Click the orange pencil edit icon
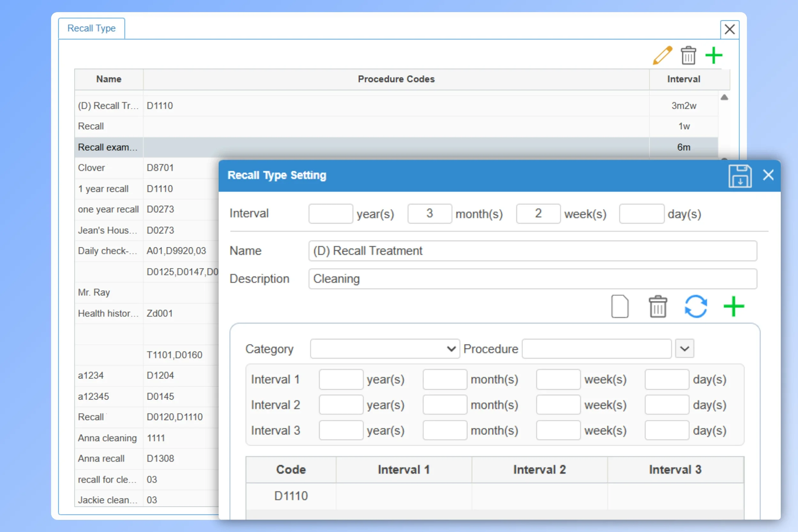 pyautogui.click(x=662, y=55)
